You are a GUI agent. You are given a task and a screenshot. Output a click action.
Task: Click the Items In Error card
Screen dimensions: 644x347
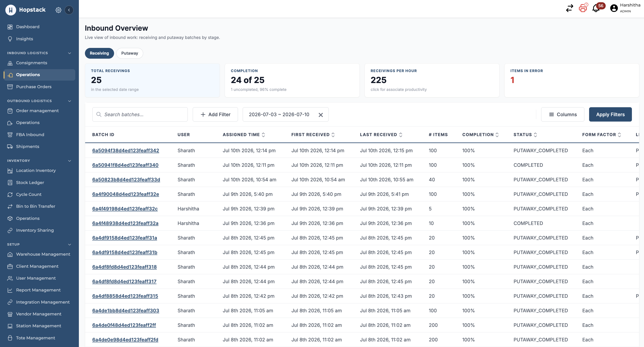pos(571,80)
